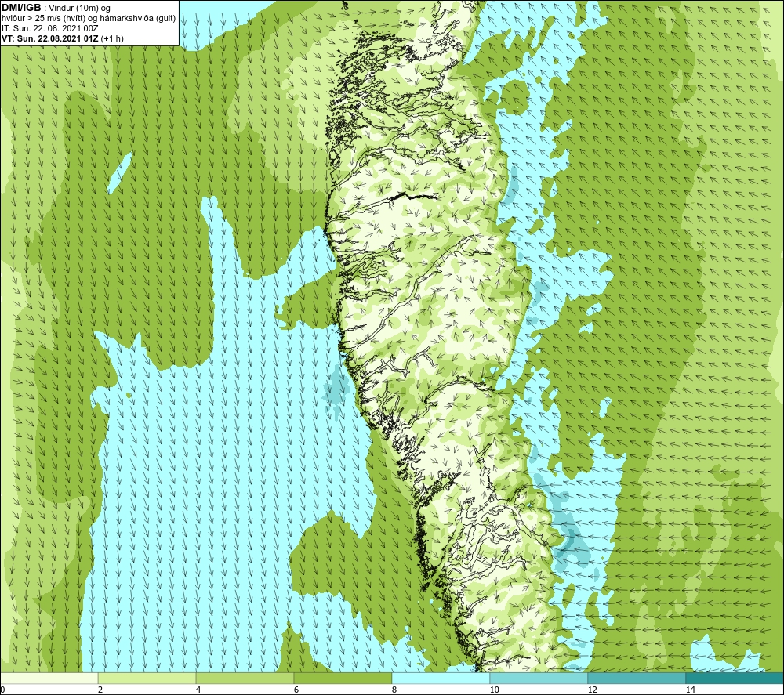Click the legend tick label "8"
784x695 pixels.
click(394, 690)
